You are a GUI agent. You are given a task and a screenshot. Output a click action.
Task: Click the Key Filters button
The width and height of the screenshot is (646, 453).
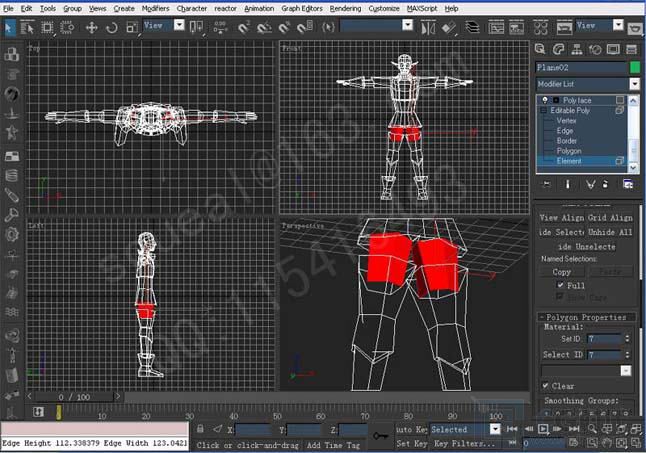tap(464, 444)
